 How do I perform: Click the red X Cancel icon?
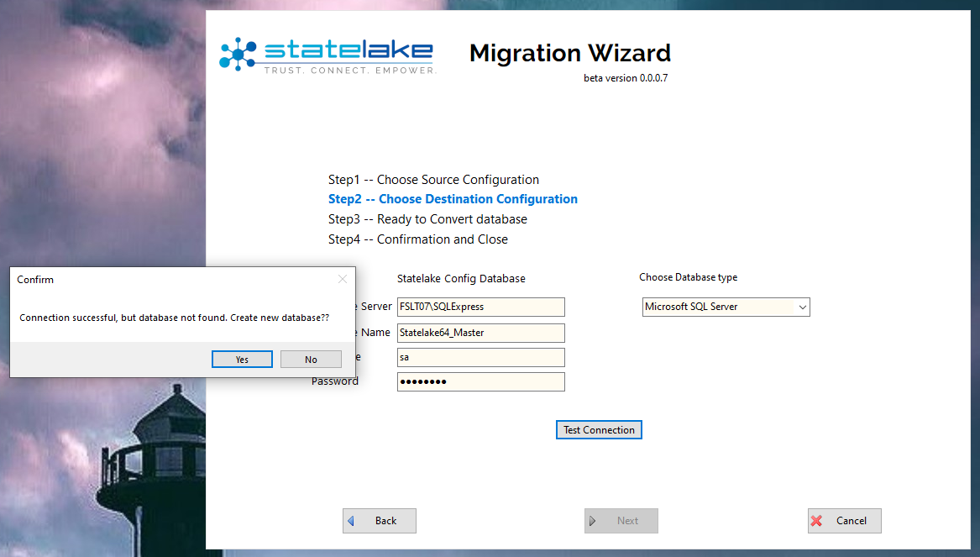coord(816,521)
